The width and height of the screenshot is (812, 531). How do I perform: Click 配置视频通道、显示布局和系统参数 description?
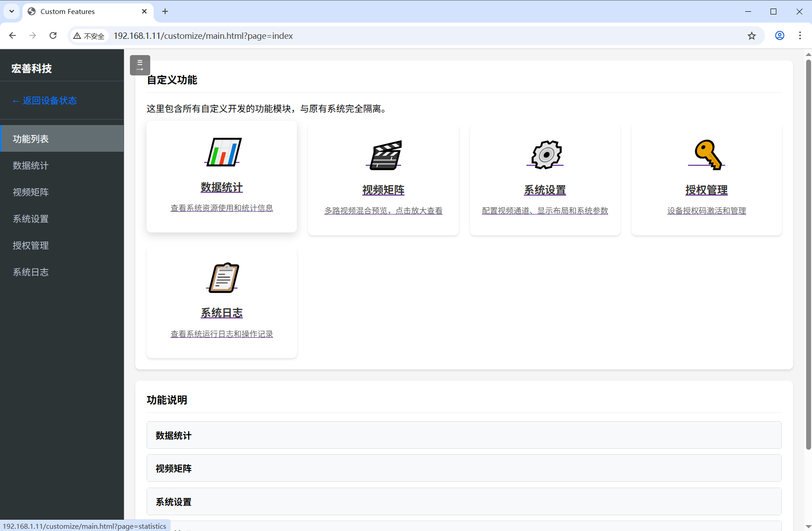545,211
